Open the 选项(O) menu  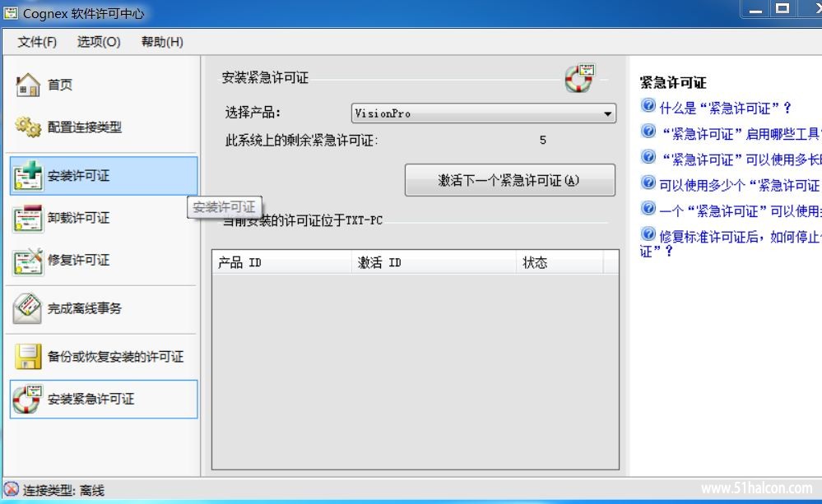coord(99,42)
